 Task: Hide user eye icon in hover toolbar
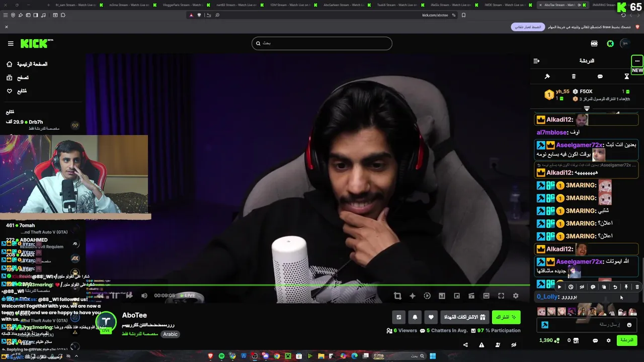(582, 287)
